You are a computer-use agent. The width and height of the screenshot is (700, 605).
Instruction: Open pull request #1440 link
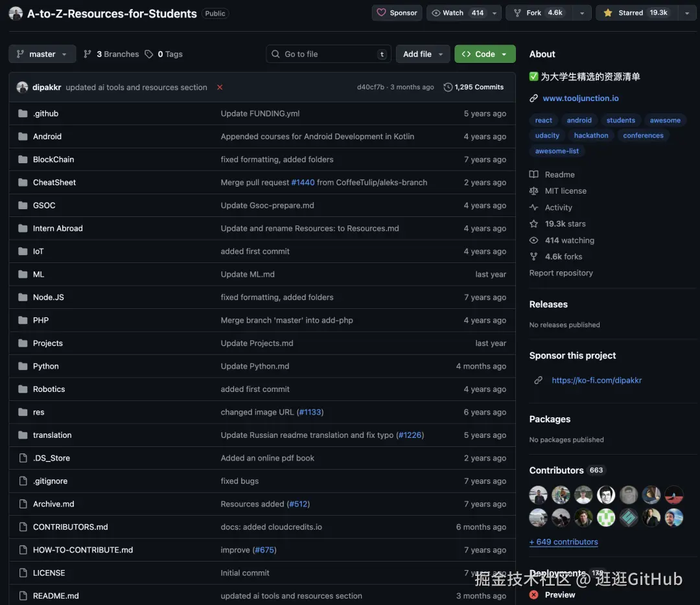click(303, 183)
